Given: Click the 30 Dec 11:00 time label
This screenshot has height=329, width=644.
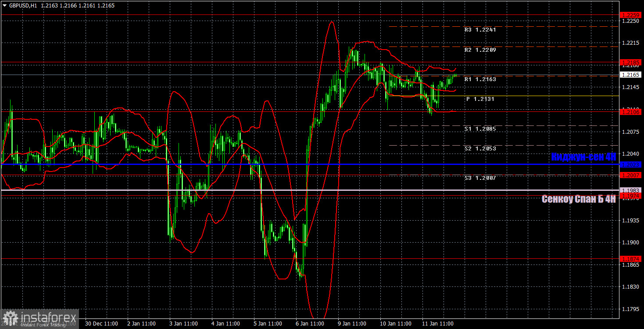Looking at the screenshot, I should [101, 324].
